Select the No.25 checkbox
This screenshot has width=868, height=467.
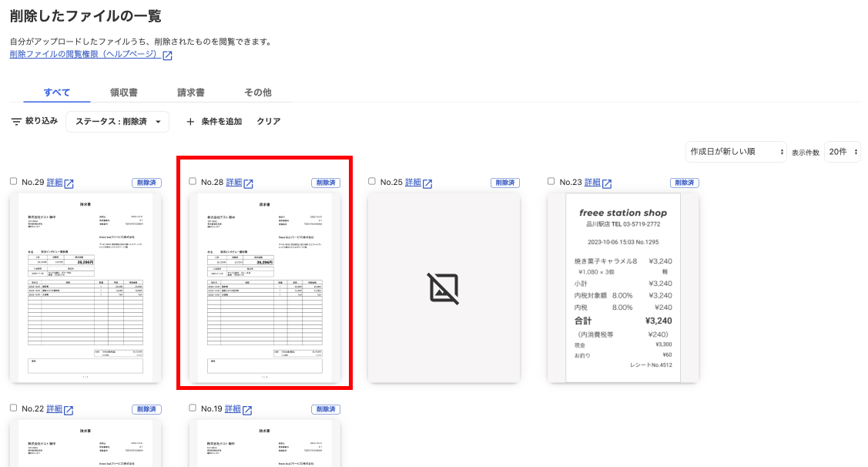(x=371, y=182)
